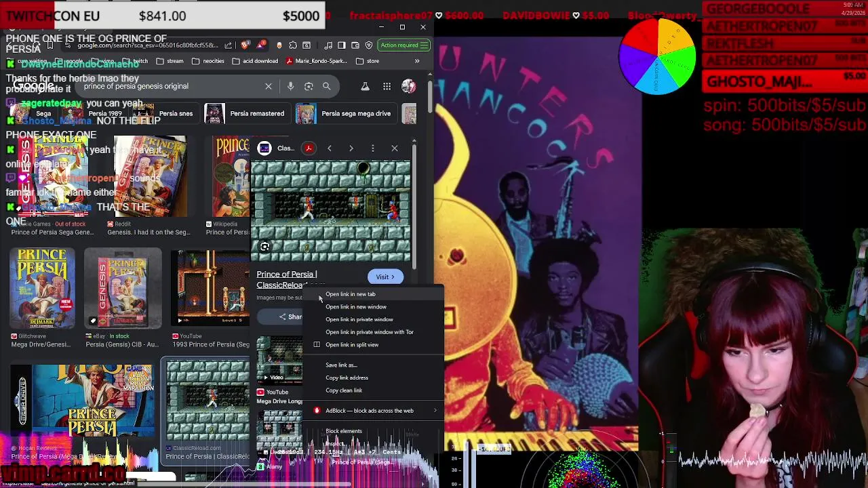The height and width of the screenshot is (488, 868).
Task: Click the Brave Shields lion icon
Action: click(x=246, y=45)
